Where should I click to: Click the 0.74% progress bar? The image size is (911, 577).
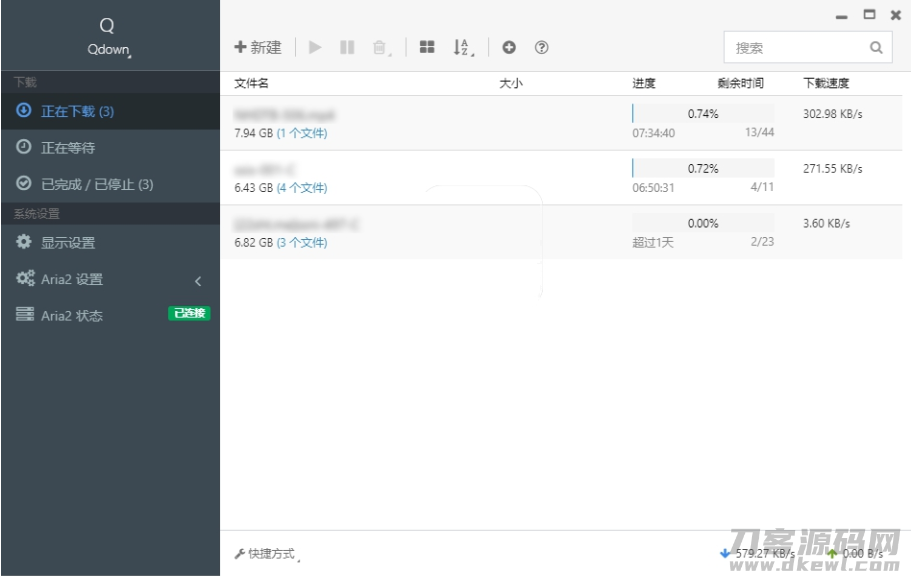click(703, 114)
